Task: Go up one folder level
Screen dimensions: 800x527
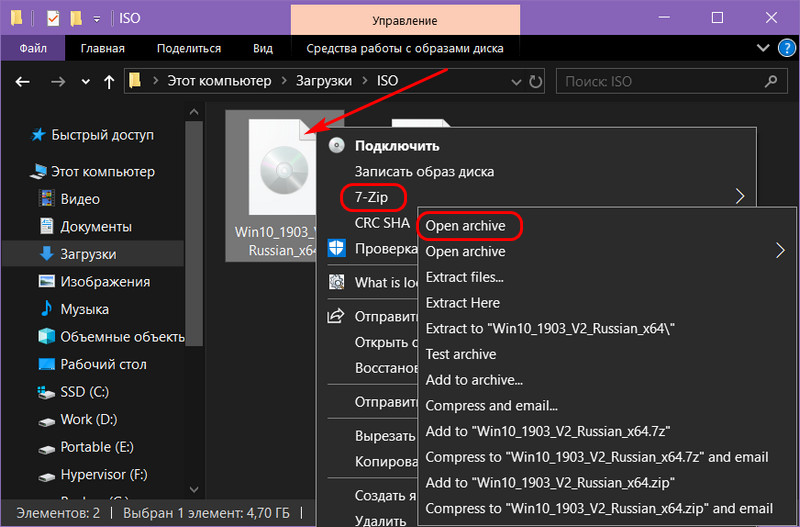Action: [109, 82]
